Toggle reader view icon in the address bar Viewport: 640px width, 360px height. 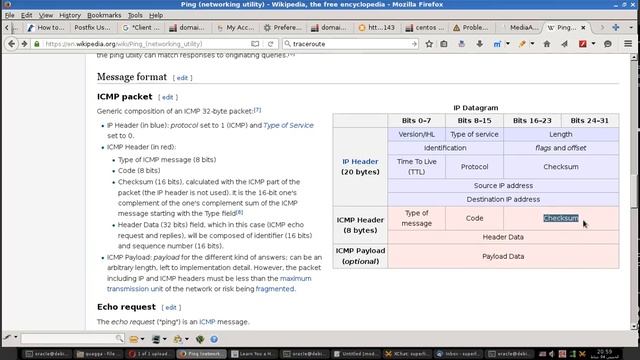click(255, 44)
